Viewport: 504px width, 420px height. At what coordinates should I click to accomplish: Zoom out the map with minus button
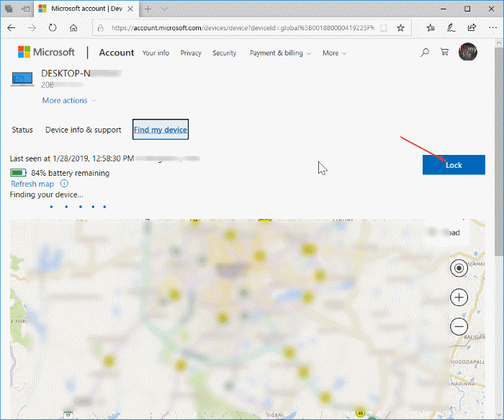click(459, 327)
